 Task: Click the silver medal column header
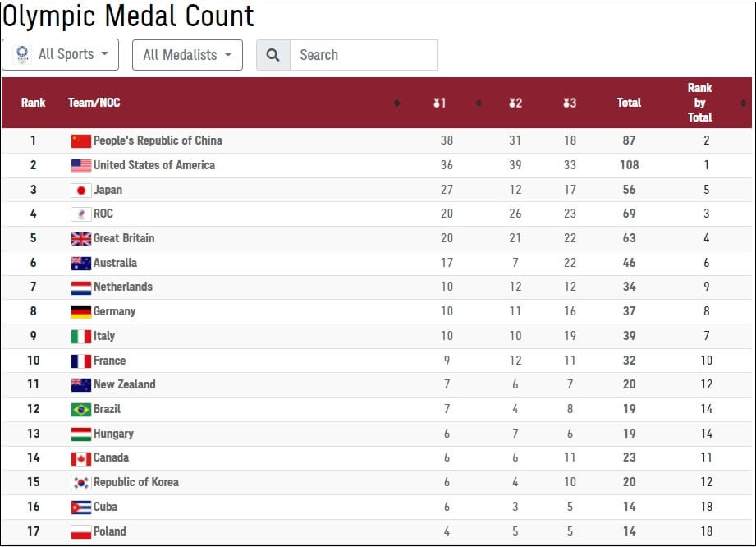pos(515,103)
